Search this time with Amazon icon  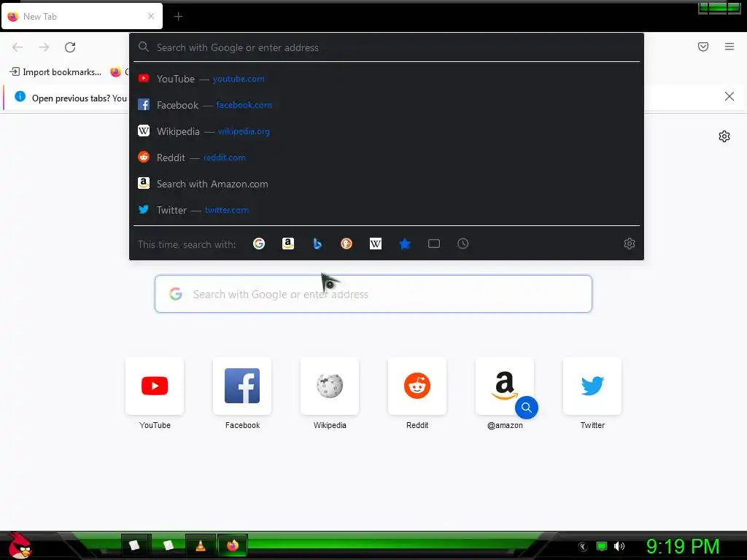point(288,244)
